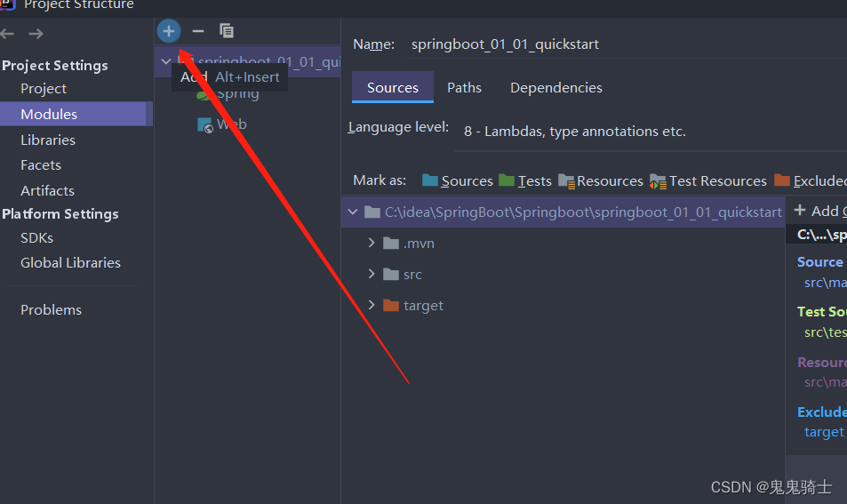Select the Web facet icon
847x504 pixels.
(x=204, y=125)
